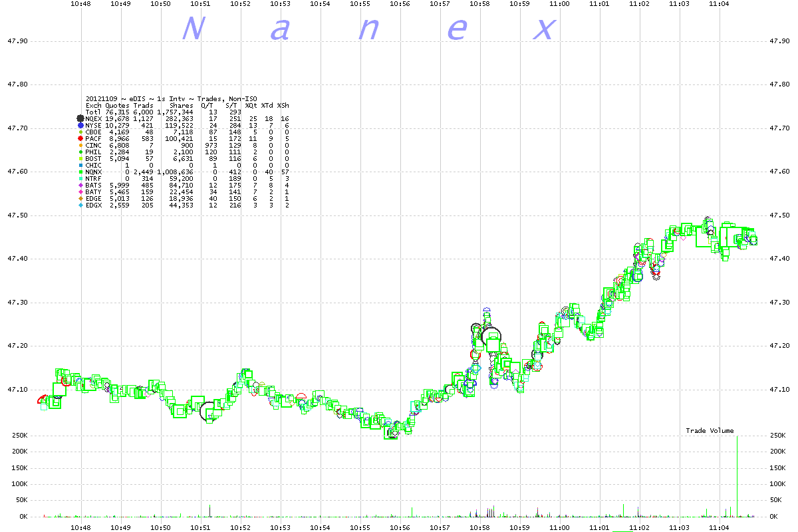Click the teal NTRF legend square

coord(80,178)
